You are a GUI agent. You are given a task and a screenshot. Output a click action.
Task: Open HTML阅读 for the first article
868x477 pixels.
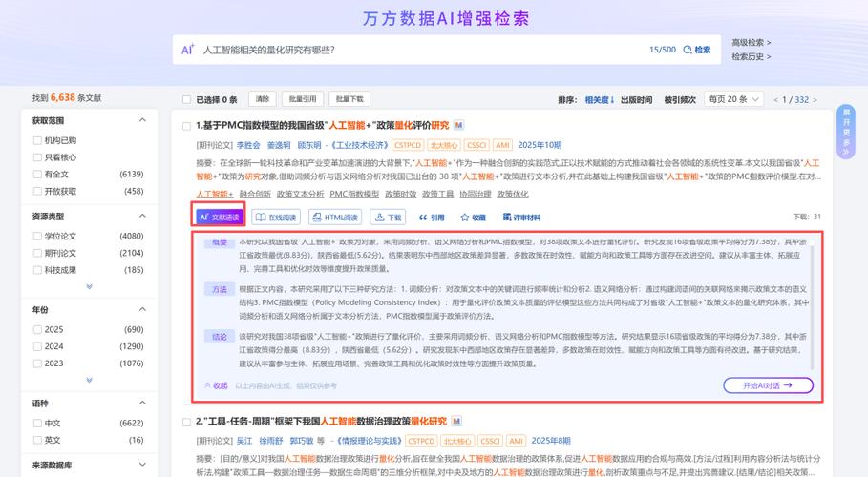pyautogui.click(x=335, y=217)
